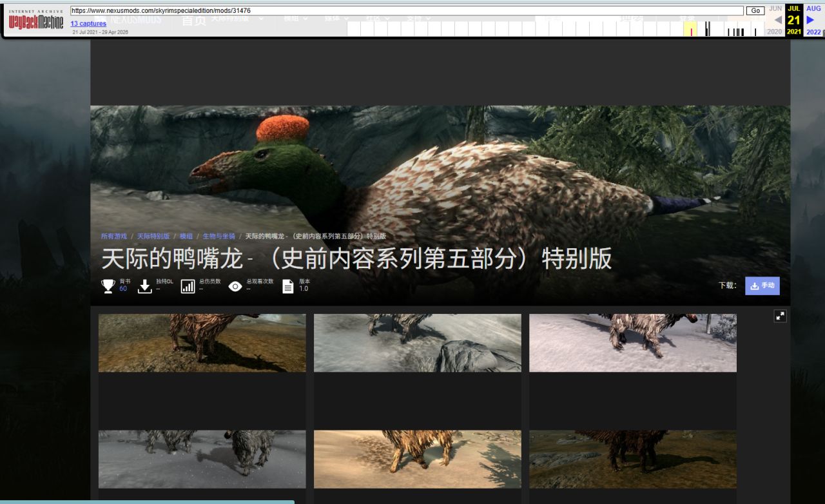Select the 2021 year label
The width and height of the screenshot is (825, 504).
(x=794, y=32)
